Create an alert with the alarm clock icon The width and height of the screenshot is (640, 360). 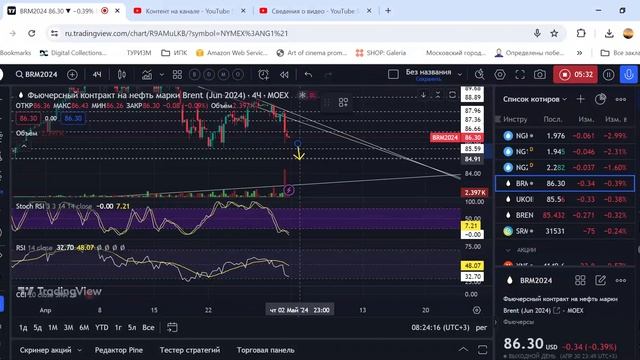[x=264, y=75]
